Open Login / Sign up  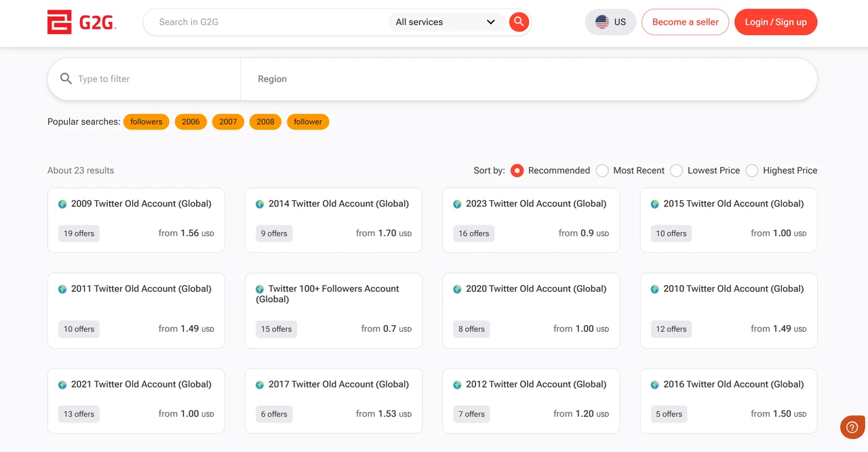[x=775, y=22]
